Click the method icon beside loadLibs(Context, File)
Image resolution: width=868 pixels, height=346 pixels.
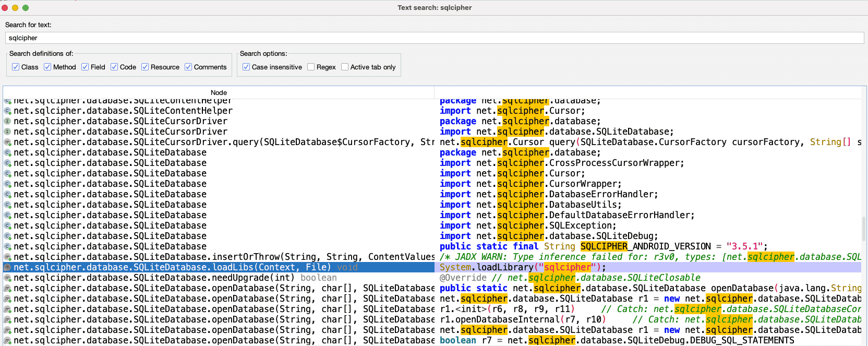click(x=7, y=267)
